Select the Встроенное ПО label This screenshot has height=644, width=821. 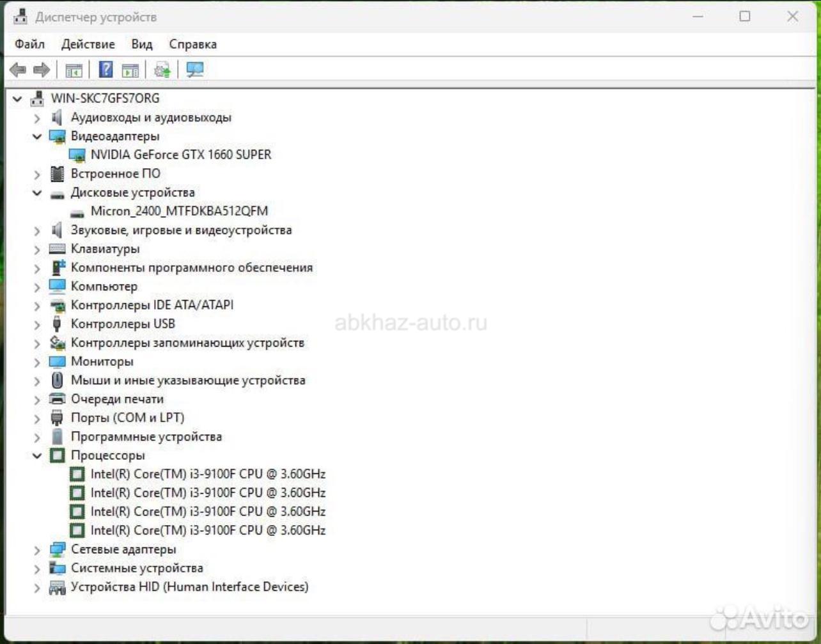click(x=115, y=173)
